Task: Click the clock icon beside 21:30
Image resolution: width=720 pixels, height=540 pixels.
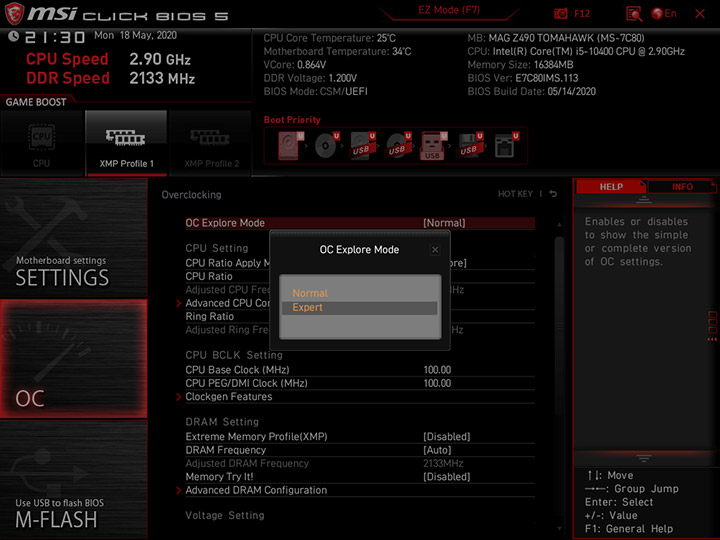Action: click(x=13, y=36)
